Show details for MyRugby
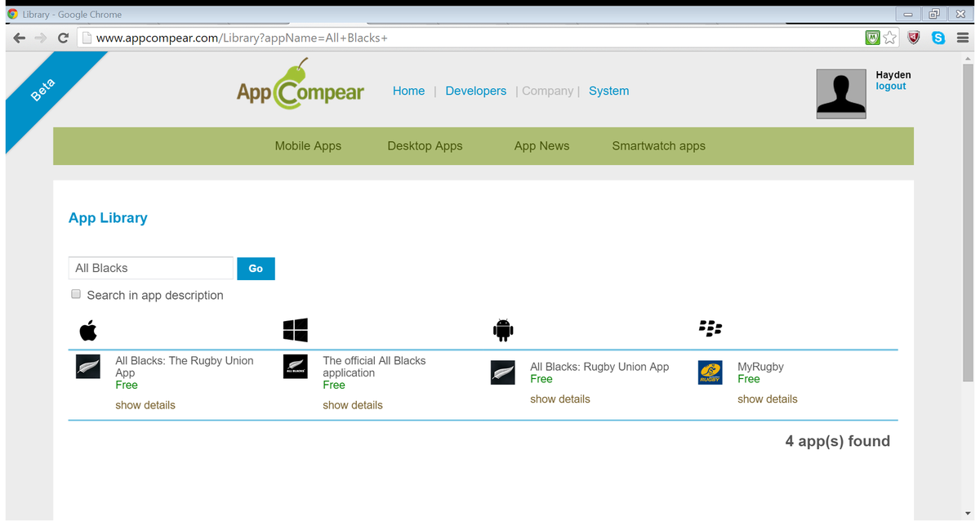The image size is (980, 526). coord(768,399)
